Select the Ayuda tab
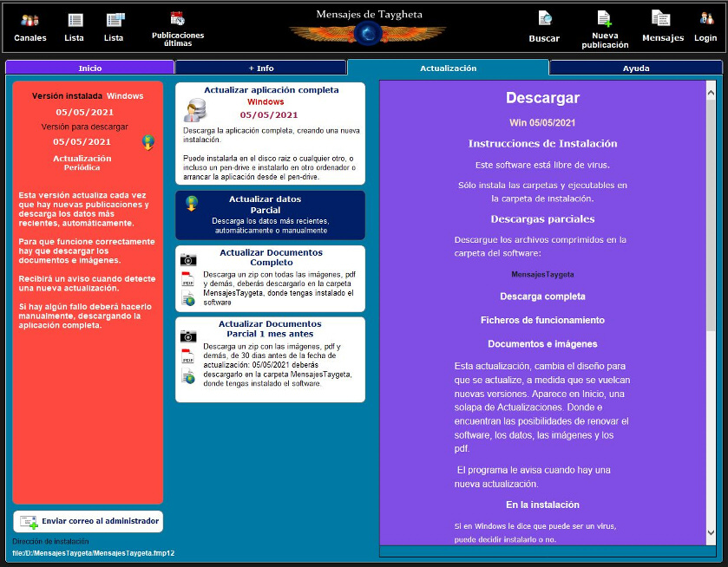The height and width of the screenshot is (567, 728). coord(635,68)
